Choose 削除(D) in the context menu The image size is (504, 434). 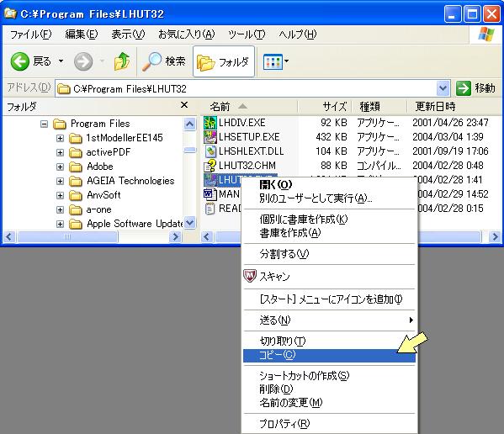(x=330, y=389)
